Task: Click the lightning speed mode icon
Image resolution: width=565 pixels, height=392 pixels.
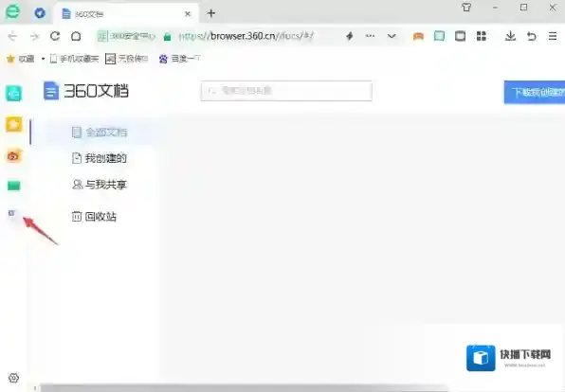Action: click(350, 36)
